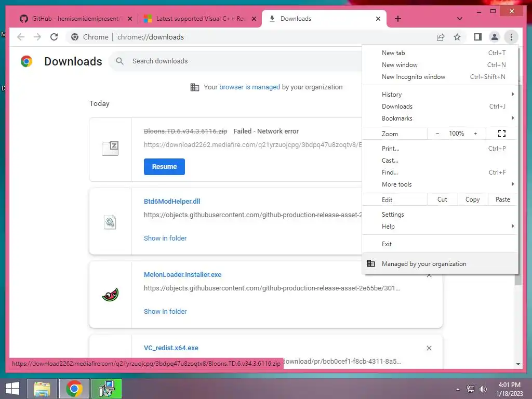Close the Visual C++ tab
Screen dimensions: 532x399
[254, 19]
